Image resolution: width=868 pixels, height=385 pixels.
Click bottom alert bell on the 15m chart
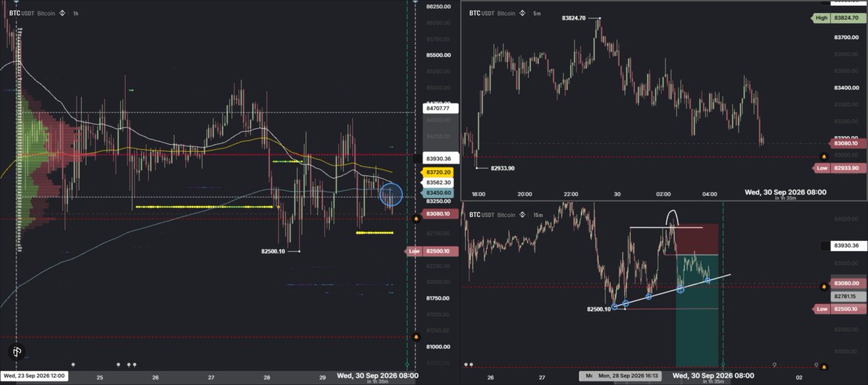(x=823, y=368)
